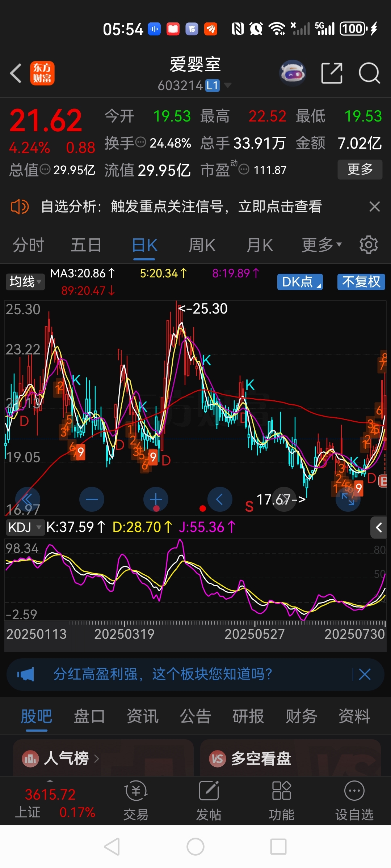Screen dimensions: 391x868
Task: Switch to 周K chart tab
Action: click(x=202, y=245)
